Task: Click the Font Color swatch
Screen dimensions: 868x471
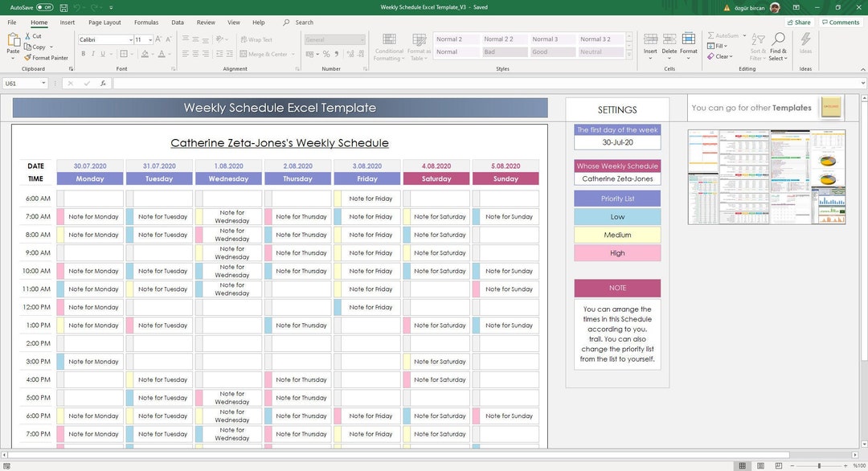Action: (161, 54)
